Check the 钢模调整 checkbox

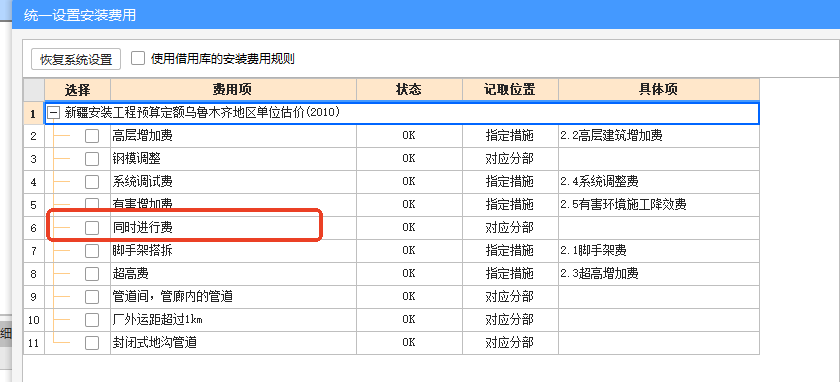coord(92,159)
